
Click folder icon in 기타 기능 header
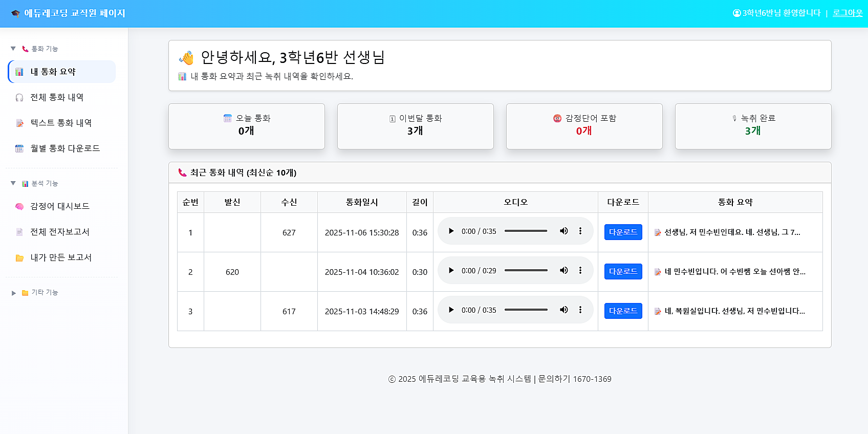click(x=25, y=293)
